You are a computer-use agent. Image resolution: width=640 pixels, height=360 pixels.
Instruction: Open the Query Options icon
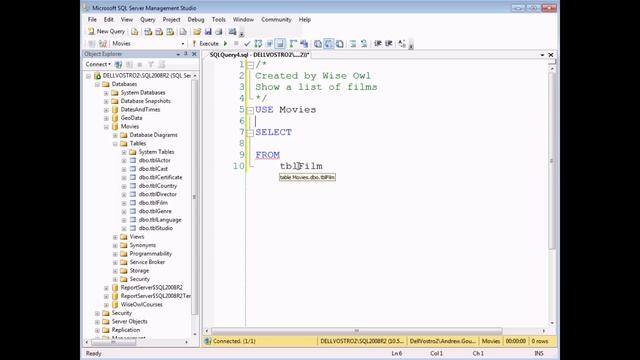[x=269, y=43]
